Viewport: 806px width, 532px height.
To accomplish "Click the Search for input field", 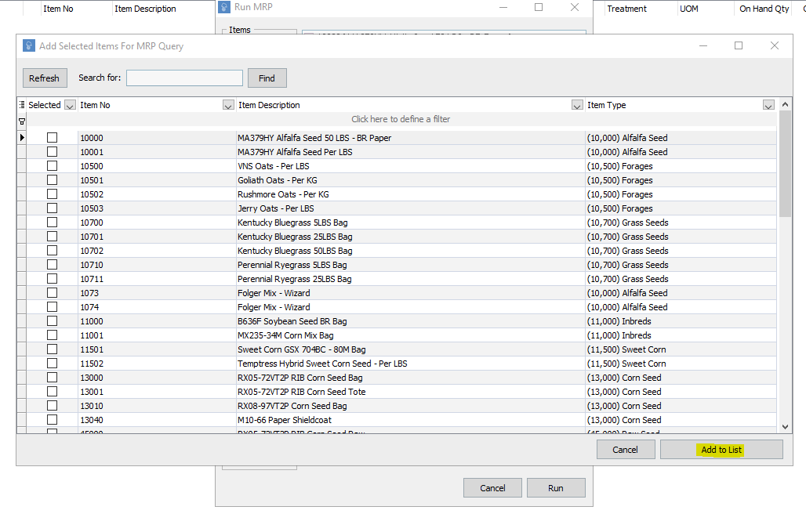I will click(184, 78).
